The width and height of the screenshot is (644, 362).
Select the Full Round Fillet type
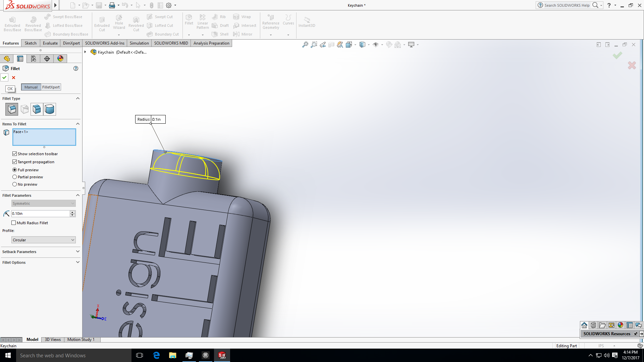tap(49, 109)
